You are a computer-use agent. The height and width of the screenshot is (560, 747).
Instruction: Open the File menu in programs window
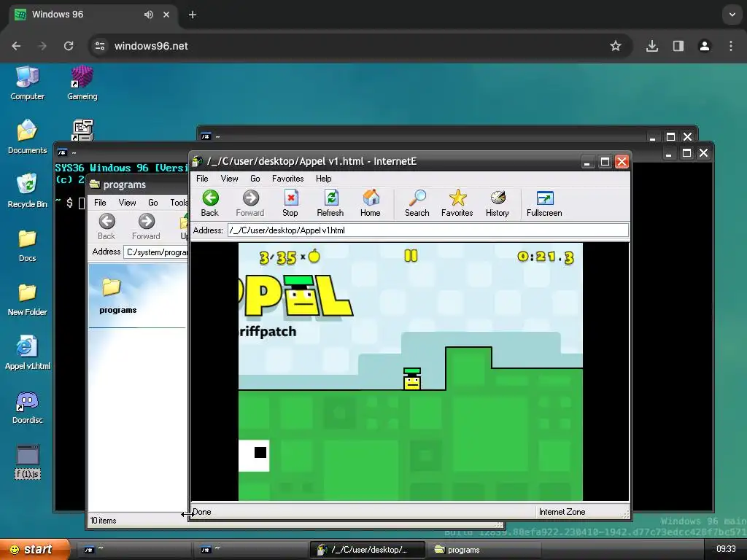[x=100, y=203]
